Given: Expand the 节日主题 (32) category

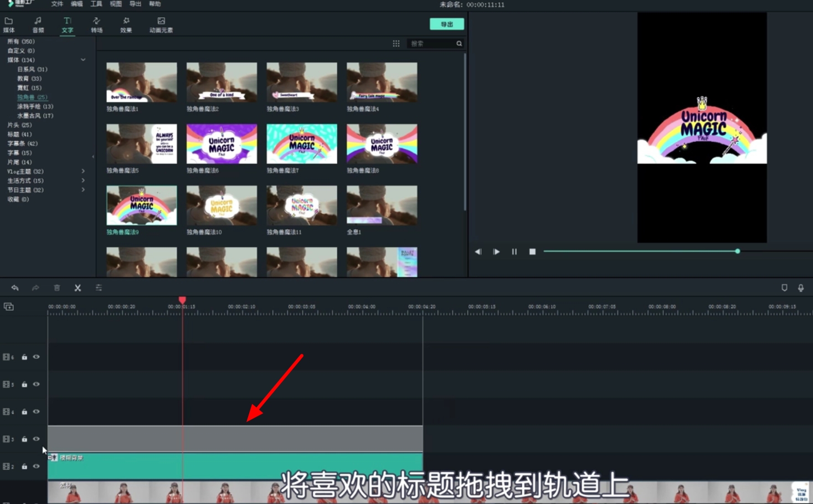Looking at the screenshot, I should click(x=83, y=190).
